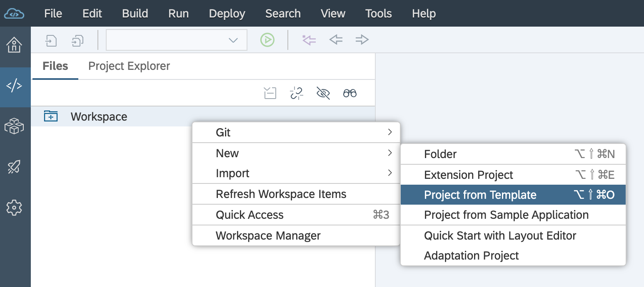Select the Workspace root folder

(99, 117)
